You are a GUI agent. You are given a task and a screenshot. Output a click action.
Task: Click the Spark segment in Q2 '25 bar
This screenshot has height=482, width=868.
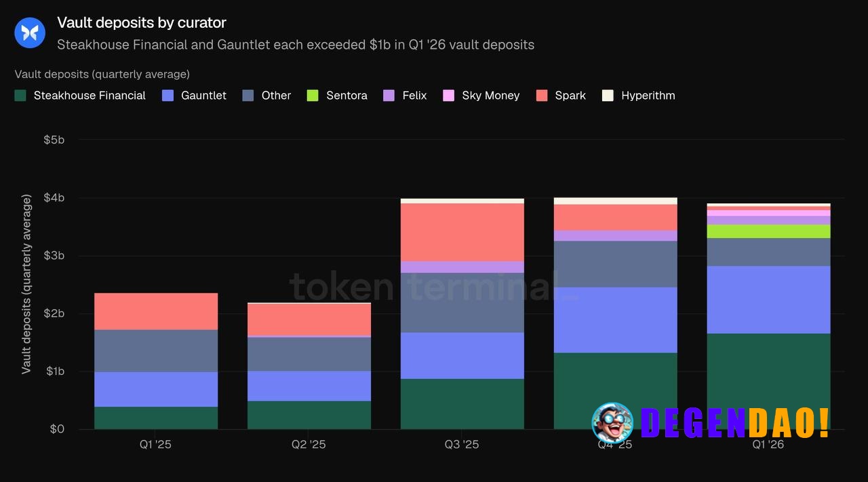point(309,319)
